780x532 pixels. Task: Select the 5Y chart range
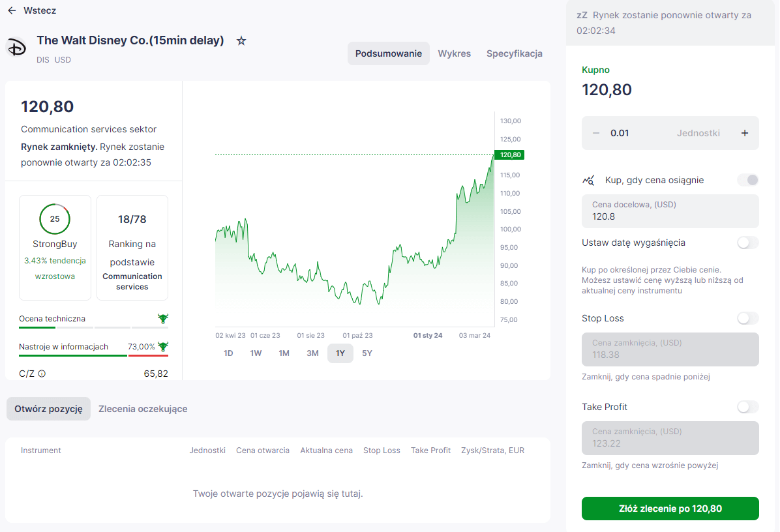[367, 353]
